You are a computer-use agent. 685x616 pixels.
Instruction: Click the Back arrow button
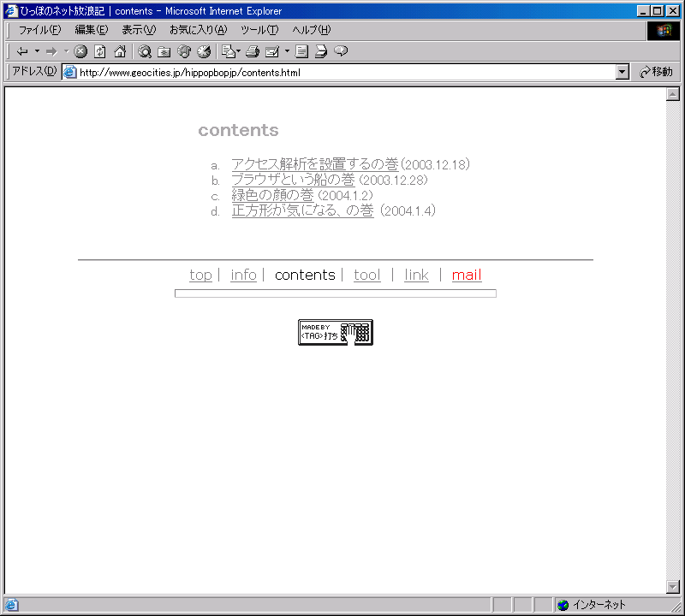22,51
